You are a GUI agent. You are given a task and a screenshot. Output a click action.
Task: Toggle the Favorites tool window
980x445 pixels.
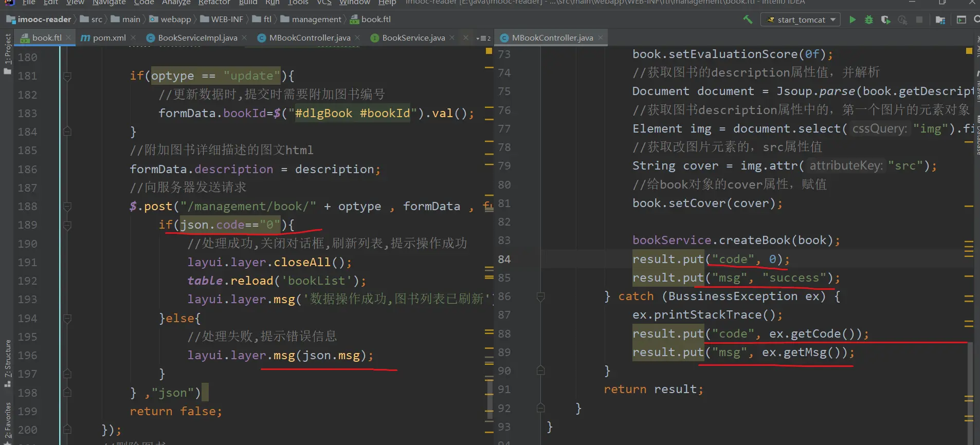pyautogui.click(x=7, y=421)
